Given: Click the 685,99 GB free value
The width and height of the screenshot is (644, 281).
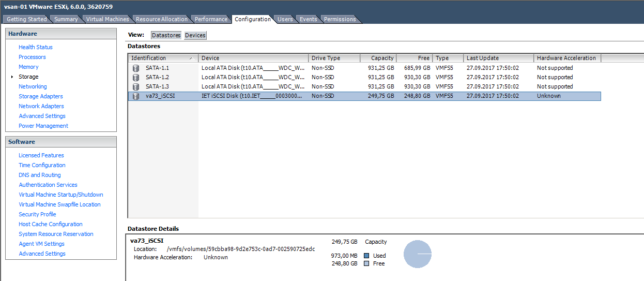Looking at the screenshot, I should point(418,68).
